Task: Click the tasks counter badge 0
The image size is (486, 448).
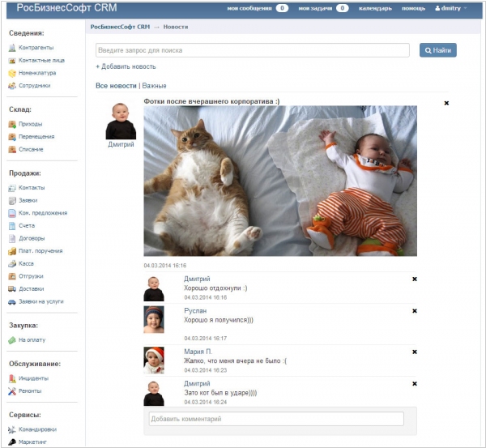Action: (x=342, y=8)
